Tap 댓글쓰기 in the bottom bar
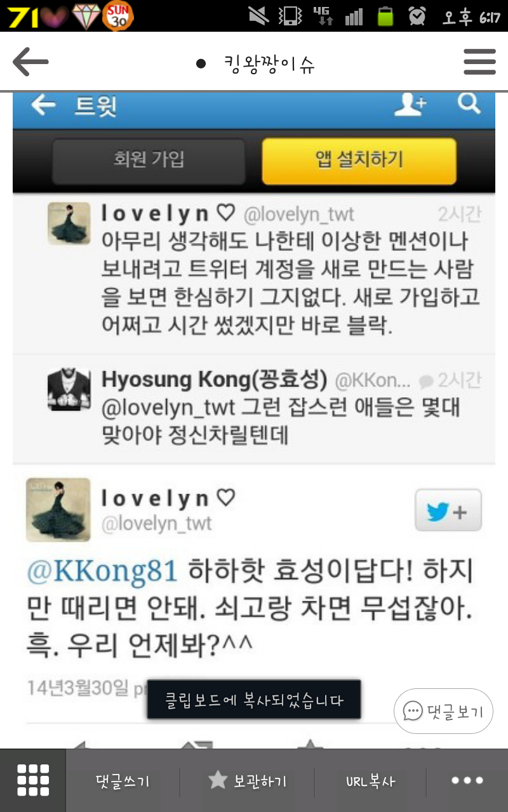508x812 pixels. 123,782
